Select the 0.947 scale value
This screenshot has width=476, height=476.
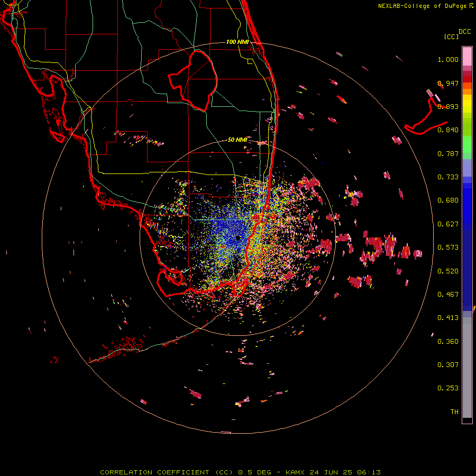448,83
